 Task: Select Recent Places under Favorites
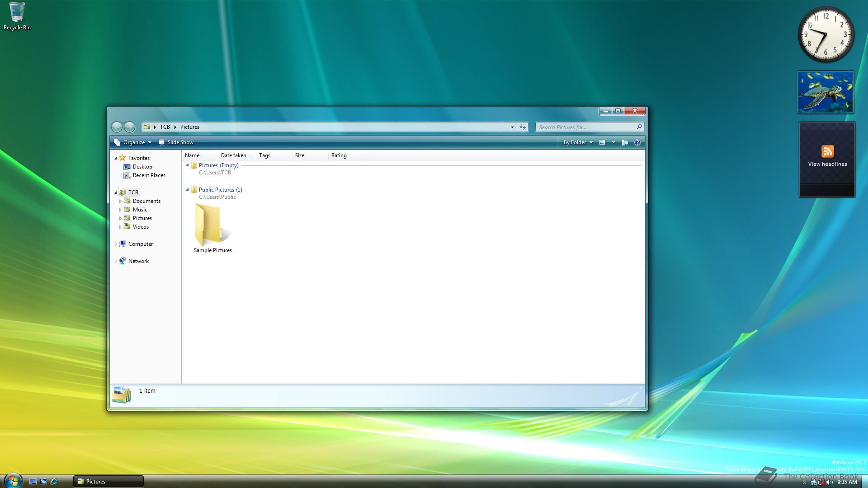144,175
